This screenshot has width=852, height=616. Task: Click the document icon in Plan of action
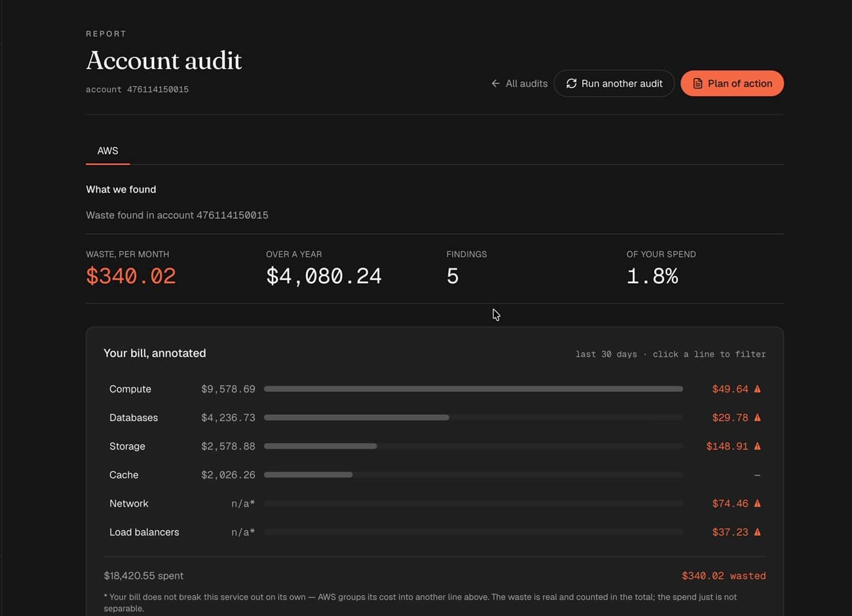tap(698, 83)
